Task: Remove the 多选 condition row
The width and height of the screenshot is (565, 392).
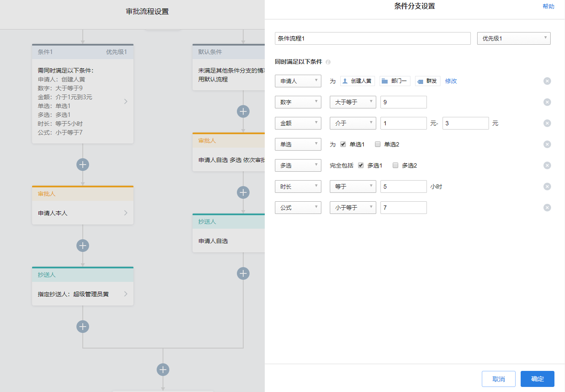Action: point(547,165)
